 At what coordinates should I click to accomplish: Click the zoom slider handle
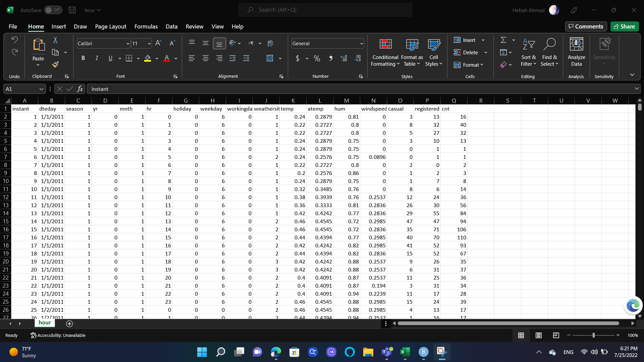tap(593, 335)
